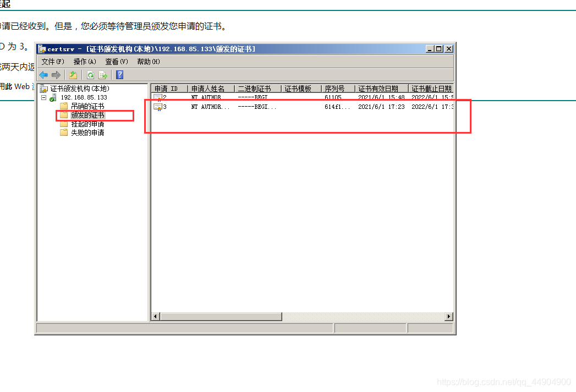This screenshot has height=392, width=576.
Task: Click serial number 614f1... in row 3
Action: point(337,107)
